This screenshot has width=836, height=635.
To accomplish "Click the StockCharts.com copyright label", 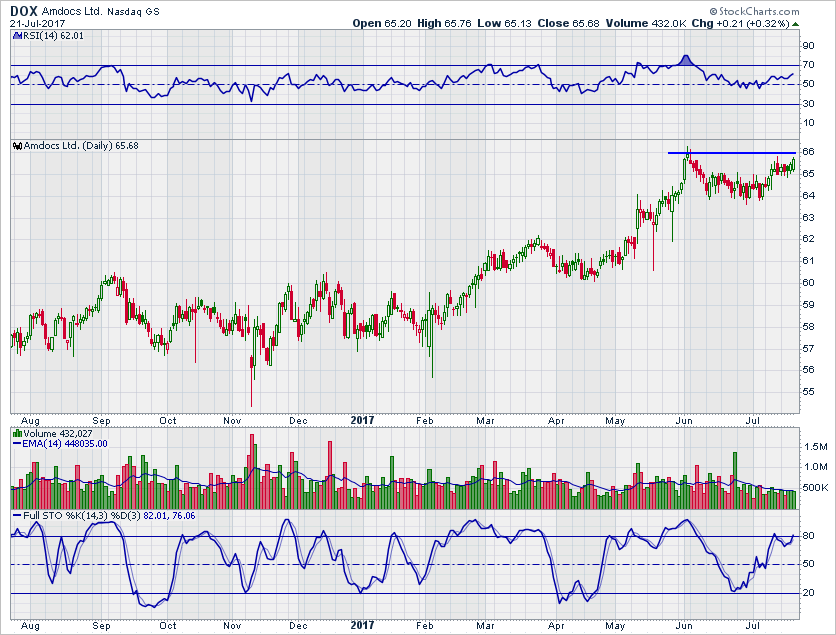I will click(x=754, y=11).
